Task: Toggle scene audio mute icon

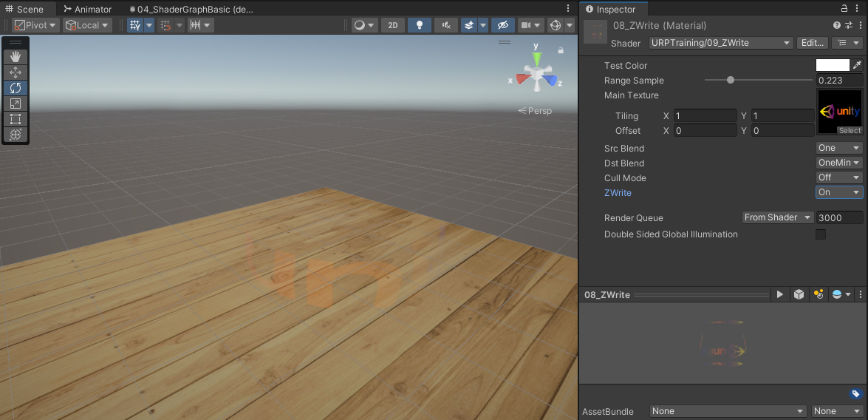Action: [446, 25]
